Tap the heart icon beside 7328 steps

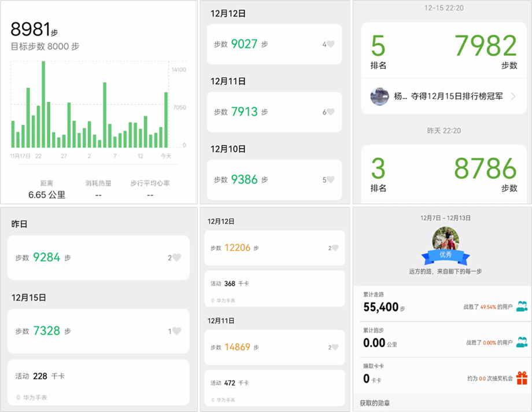click(x=176, y=331)
